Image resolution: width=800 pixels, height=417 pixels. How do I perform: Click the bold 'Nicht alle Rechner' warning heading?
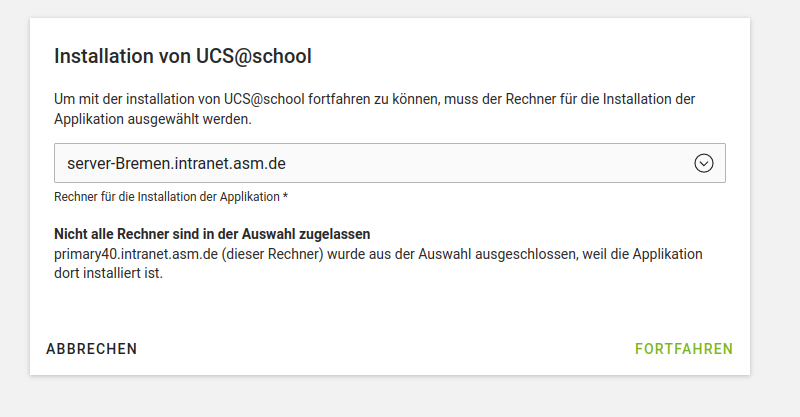pyautogui.click(x=212, y=234)
